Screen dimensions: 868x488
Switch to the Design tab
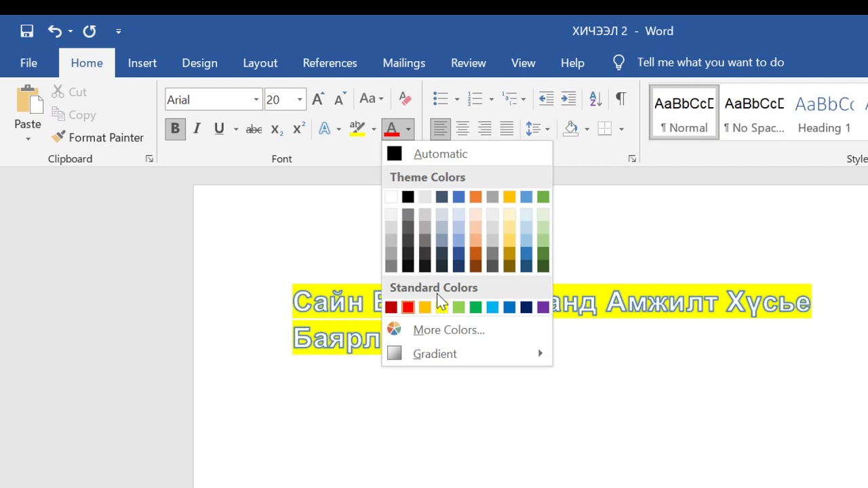(x=199, y=63)
